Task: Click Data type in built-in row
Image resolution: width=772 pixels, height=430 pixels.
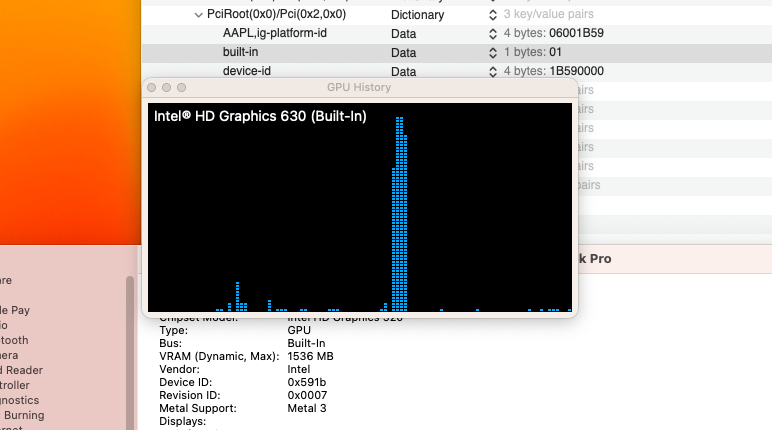Action: click(x=403, y=53)
